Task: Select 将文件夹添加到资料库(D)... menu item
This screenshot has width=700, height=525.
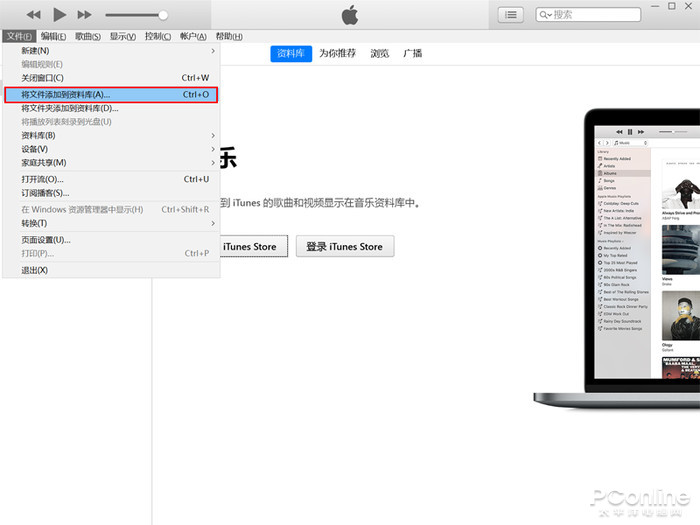Action: [111, 108]
